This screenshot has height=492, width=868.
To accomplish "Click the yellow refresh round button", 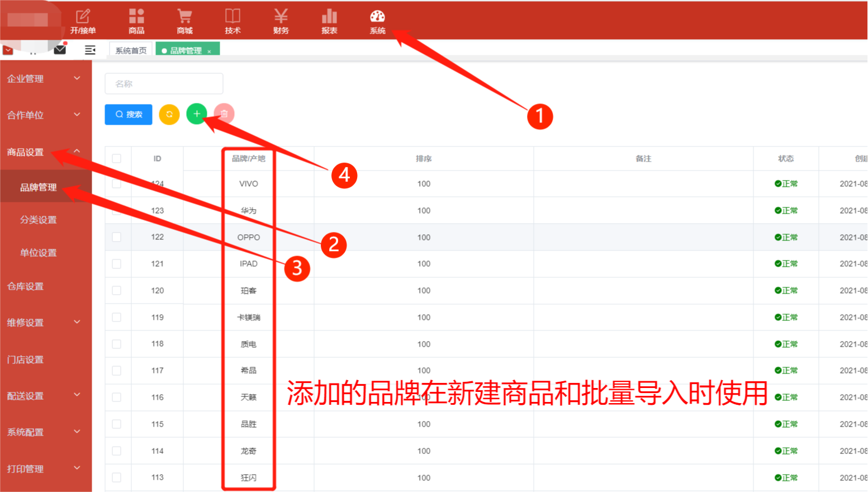I will point(169,114).
